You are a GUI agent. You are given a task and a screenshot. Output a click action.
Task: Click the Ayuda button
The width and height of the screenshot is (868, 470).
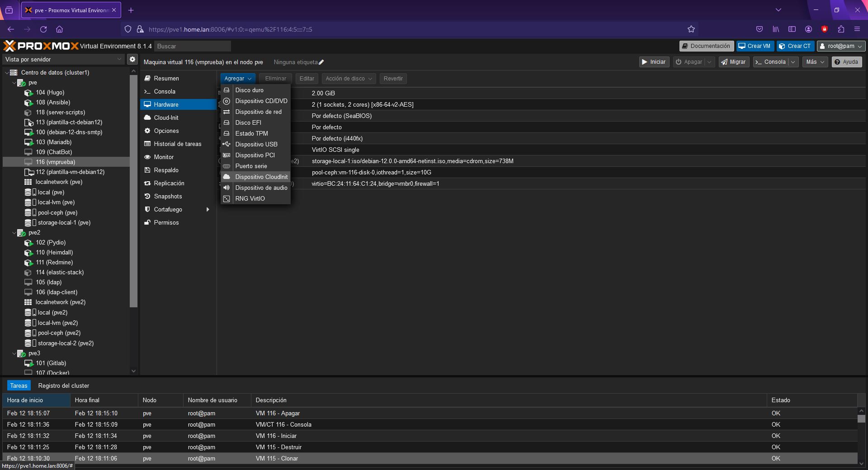tap(846, 62)
